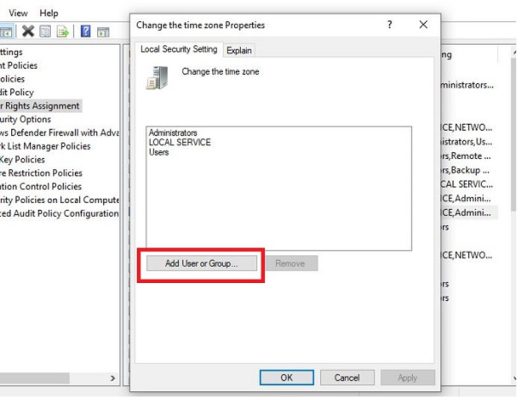521x400 pixels.
Task: Open the View menu
Action: click(18, 13)
